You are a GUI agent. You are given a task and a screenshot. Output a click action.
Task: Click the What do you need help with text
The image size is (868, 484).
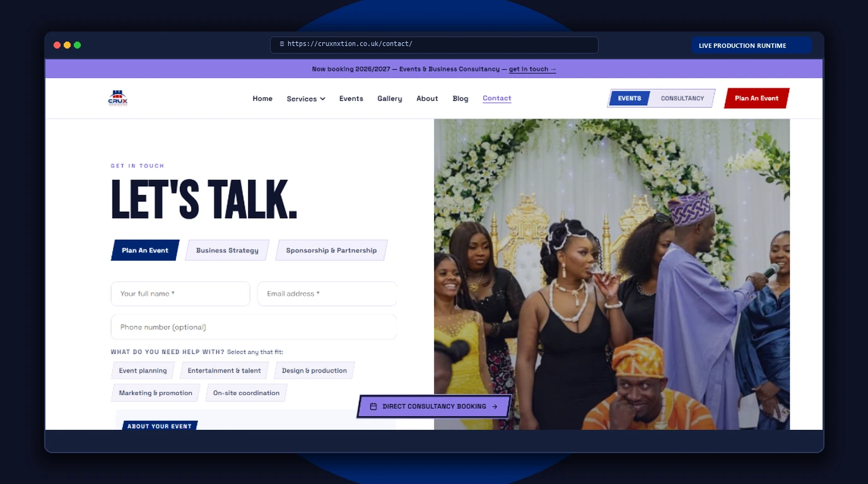[x=168, y=352]
